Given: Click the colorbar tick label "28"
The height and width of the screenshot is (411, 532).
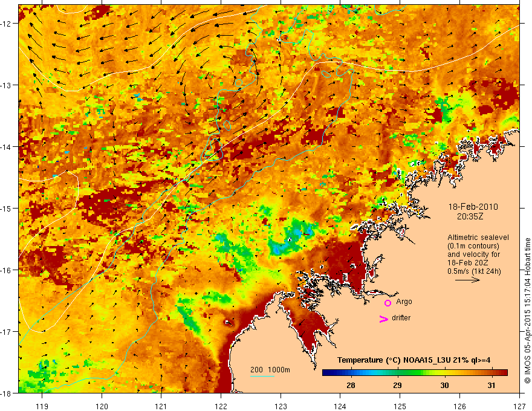Looking at the screenshot, I should tap(351, 385).
